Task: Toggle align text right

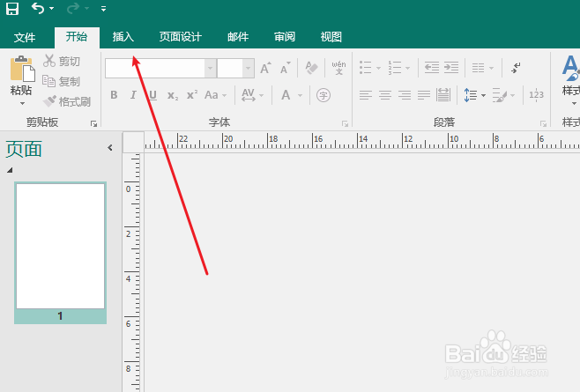Action: pos(405,95)
